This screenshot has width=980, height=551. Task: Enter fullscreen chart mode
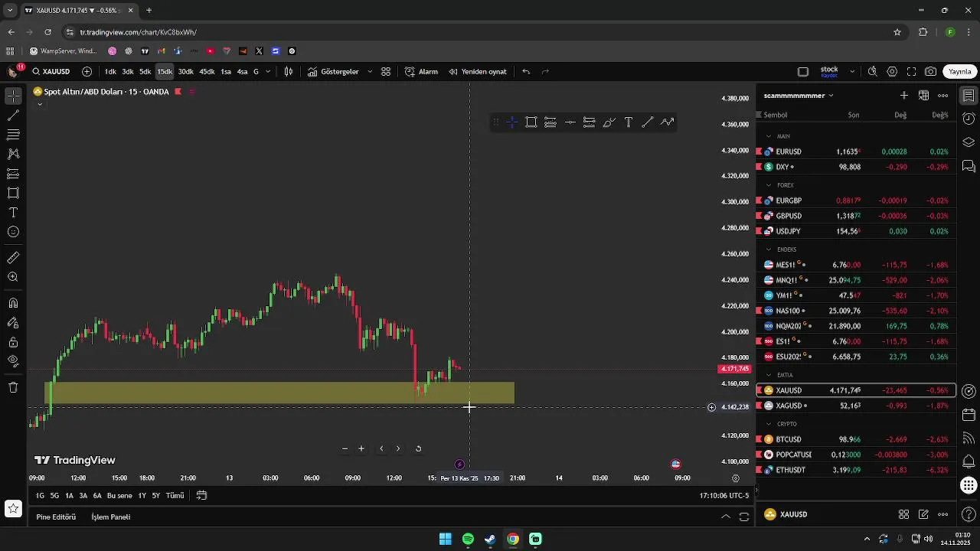point(911,71)
